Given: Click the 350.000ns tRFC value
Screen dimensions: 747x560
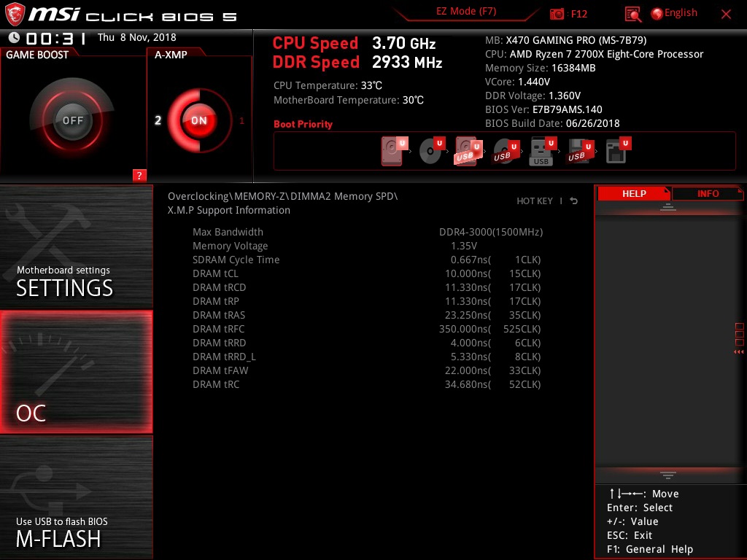Looking at the screenshot, I should tap(465, 329).
